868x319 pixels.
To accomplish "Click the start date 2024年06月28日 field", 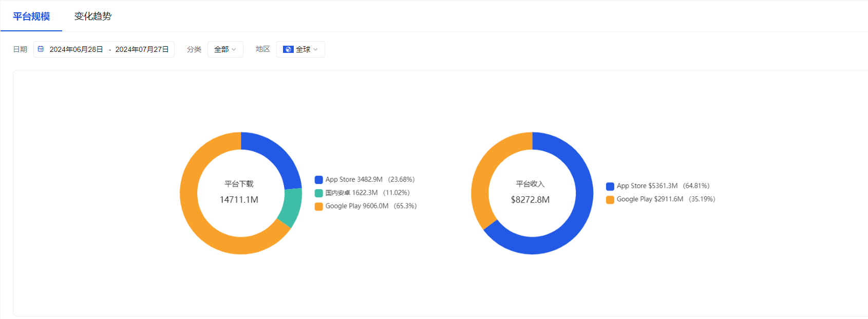I will [x=76, y=49].
